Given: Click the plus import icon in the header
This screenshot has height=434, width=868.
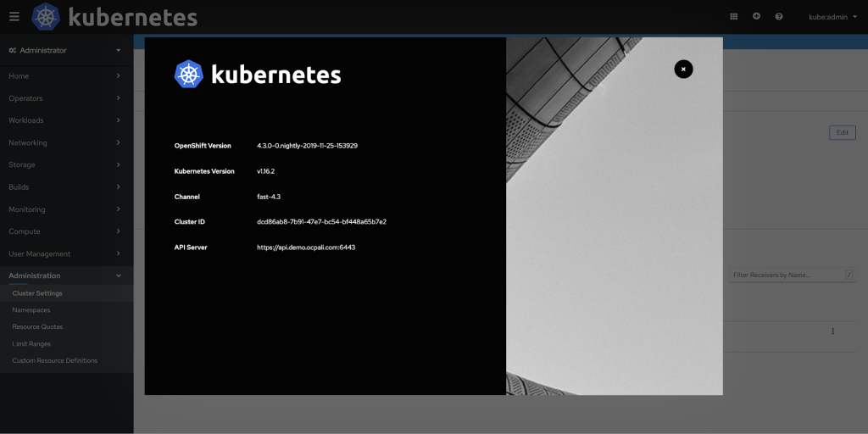Looking at the screenshot, I should point(756,17).
